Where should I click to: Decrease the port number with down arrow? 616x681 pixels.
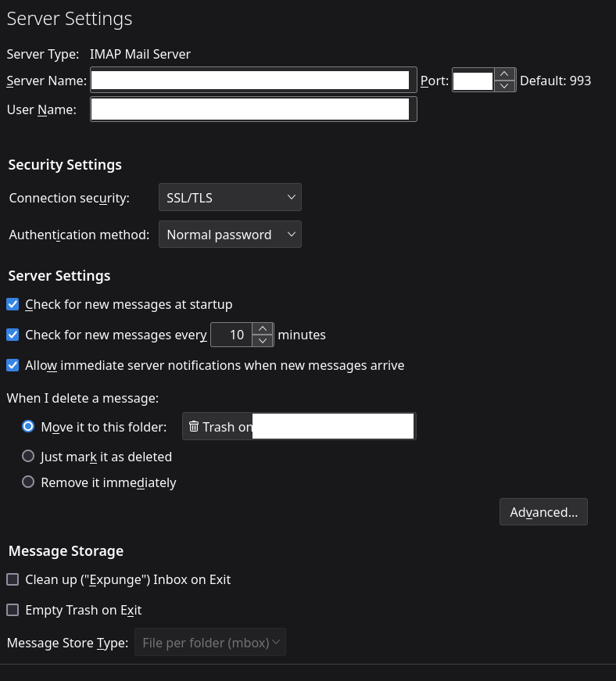504,86
